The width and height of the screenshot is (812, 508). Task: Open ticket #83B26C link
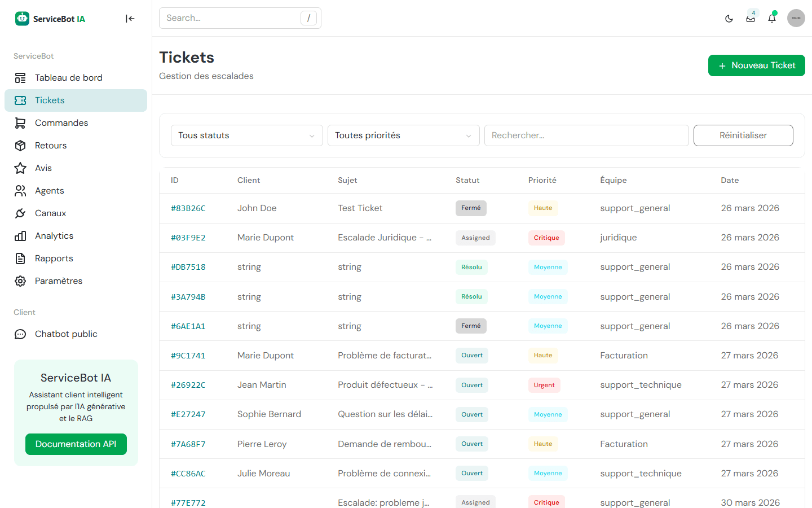pos(188,208)
